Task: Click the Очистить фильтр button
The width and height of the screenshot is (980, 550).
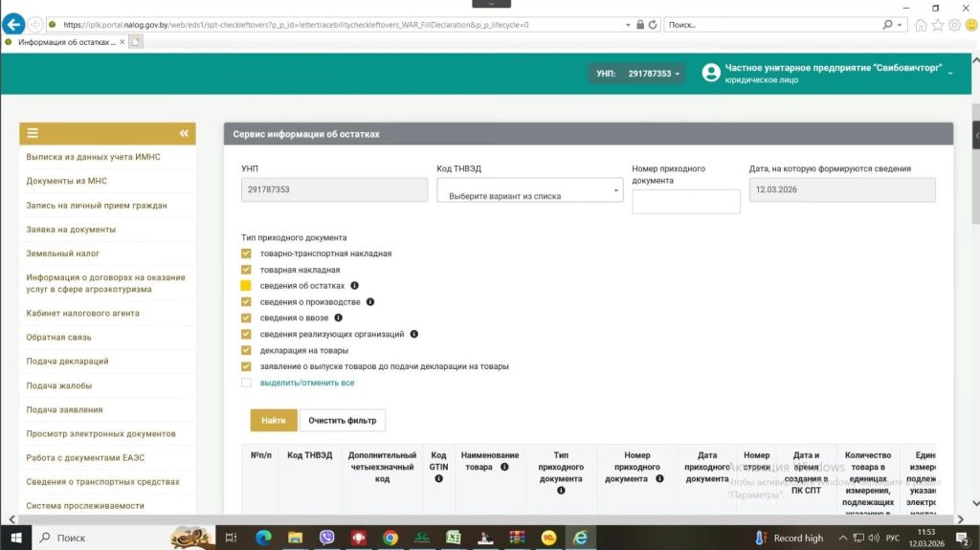Action: tap(343, 420)
